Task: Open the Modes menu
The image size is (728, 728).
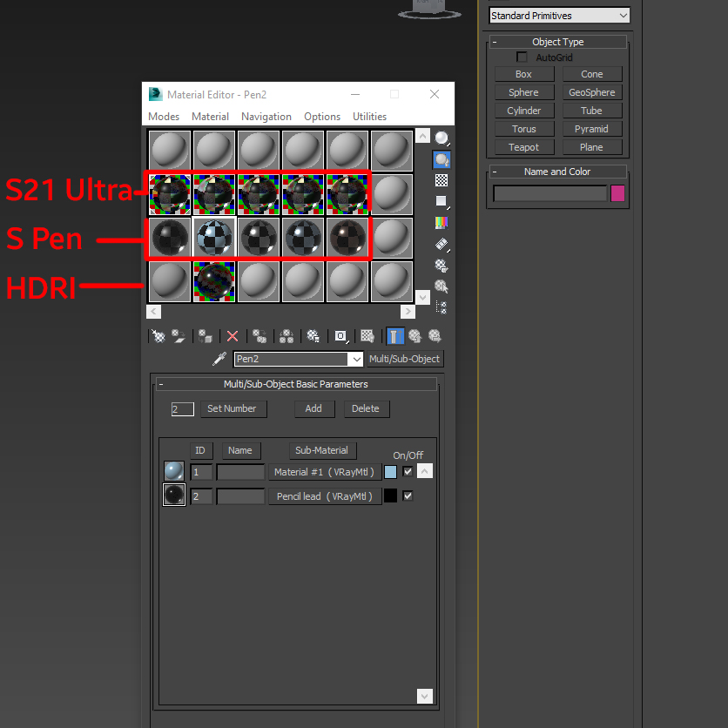Action: click(164, 117)
